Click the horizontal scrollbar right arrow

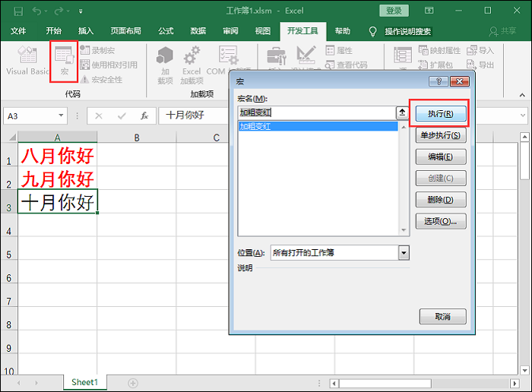(x=515, y=384)
